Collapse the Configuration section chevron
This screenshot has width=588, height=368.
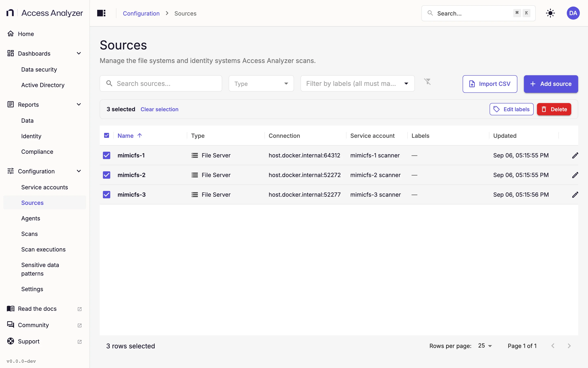coord(79,171)
